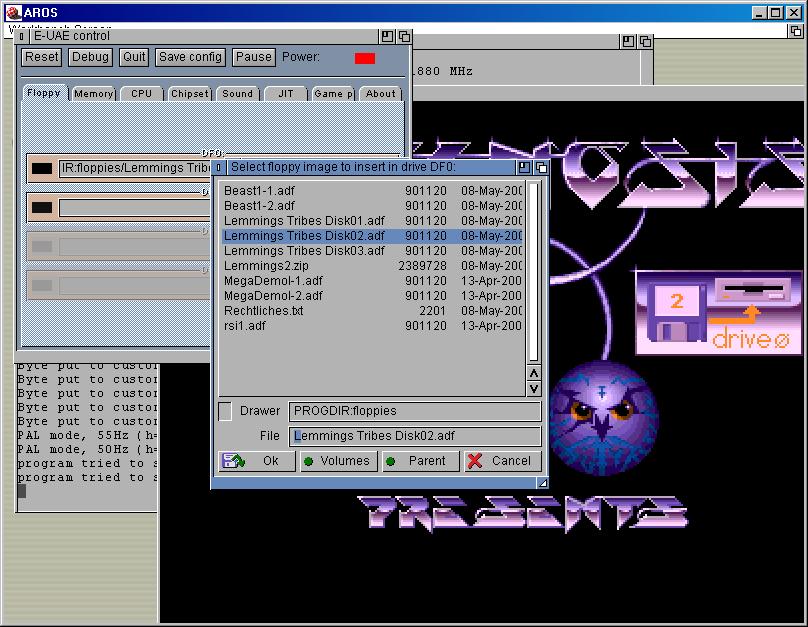Select Beast1-2.adf in the file list

pyautogui.click(x=372, y=206)
